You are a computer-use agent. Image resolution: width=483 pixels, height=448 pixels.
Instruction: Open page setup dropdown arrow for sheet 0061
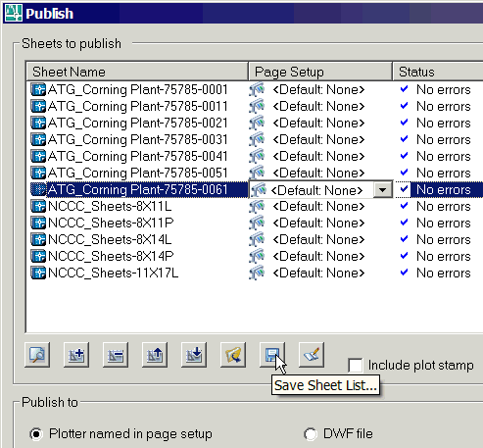pyautogui.click(x=383, y=190)
